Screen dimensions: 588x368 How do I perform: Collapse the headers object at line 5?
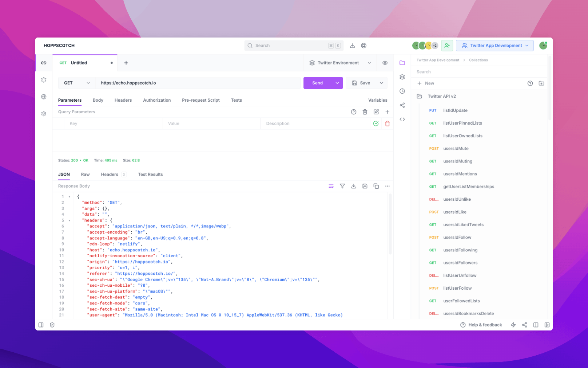click(69, 220)
